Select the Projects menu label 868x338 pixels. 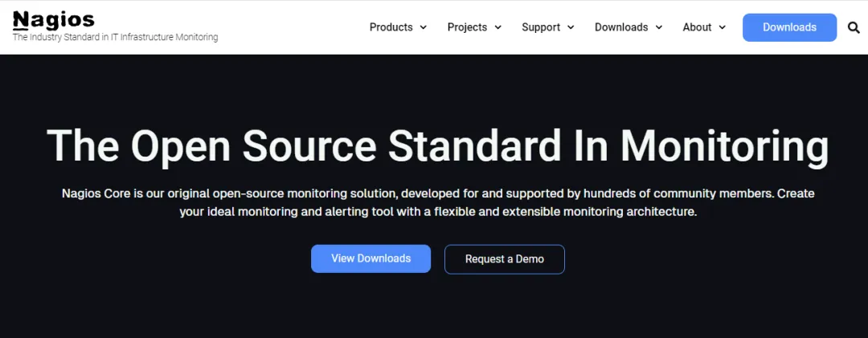(x=467, y=27)
